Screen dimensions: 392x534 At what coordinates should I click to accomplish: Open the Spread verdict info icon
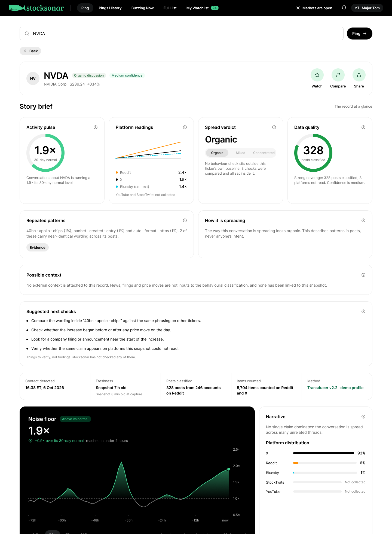click(274, 127)
